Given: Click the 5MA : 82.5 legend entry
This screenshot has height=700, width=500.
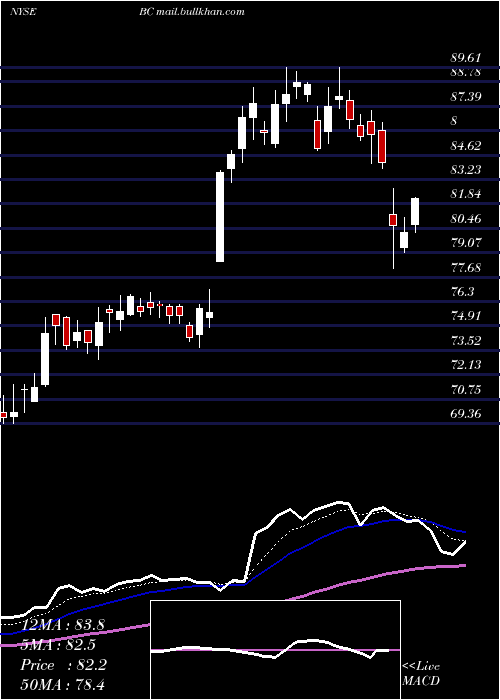Looking at the screenshot, I should (x=58, y=645).
